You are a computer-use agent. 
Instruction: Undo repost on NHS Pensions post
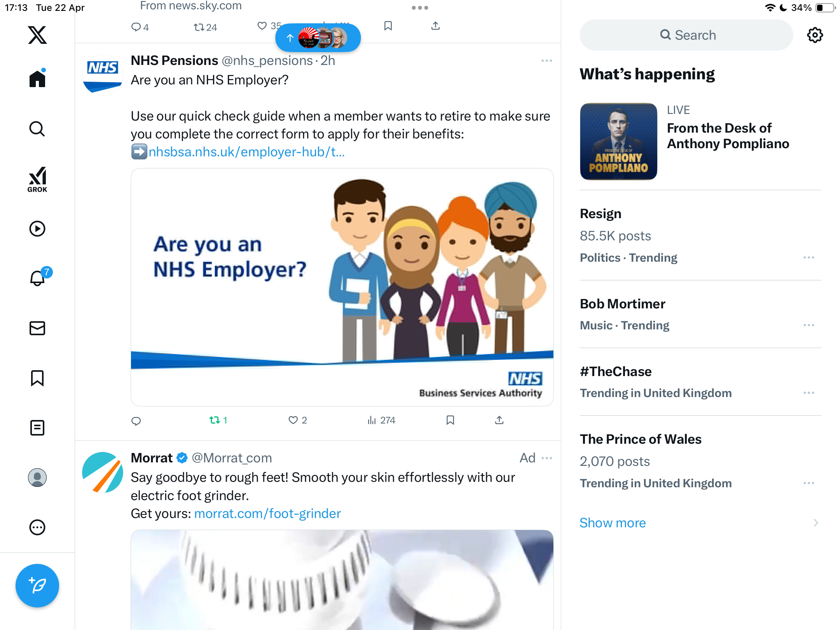pyautogui.click(x=218, y=420)
